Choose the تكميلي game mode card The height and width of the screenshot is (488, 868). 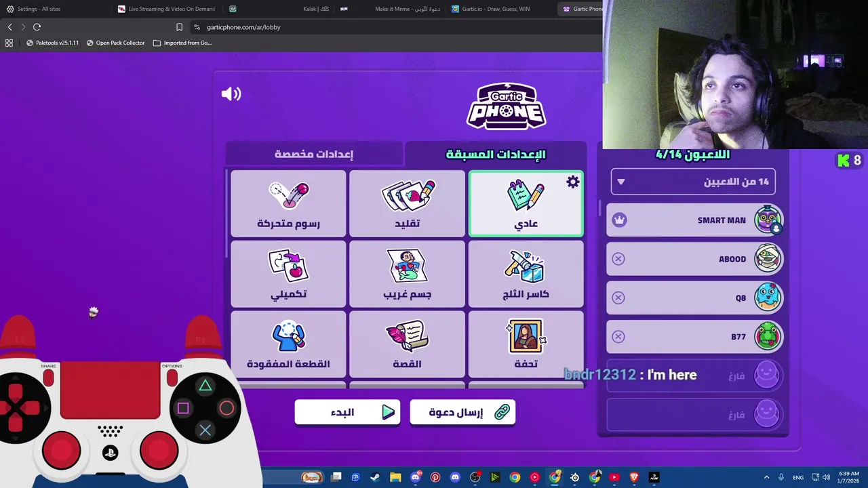288,274
